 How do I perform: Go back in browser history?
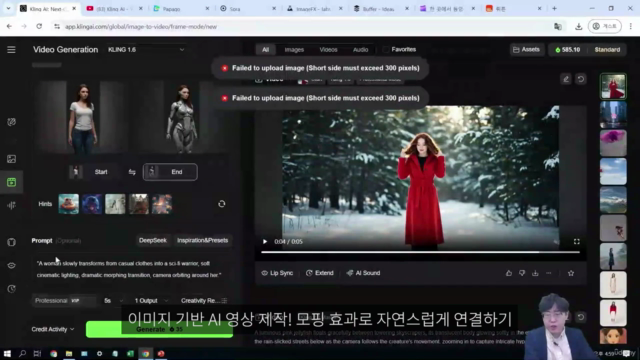click(9, 27)
